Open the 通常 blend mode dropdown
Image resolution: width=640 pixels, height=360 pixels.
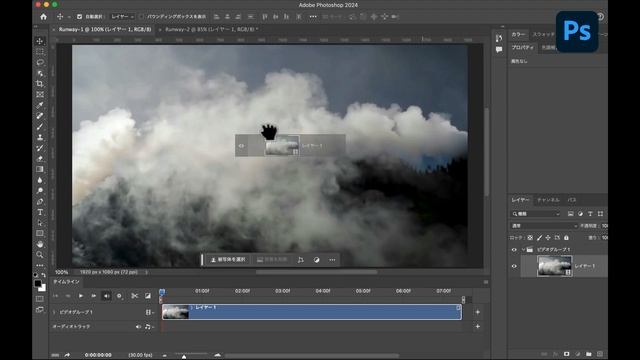pos(544,226)
